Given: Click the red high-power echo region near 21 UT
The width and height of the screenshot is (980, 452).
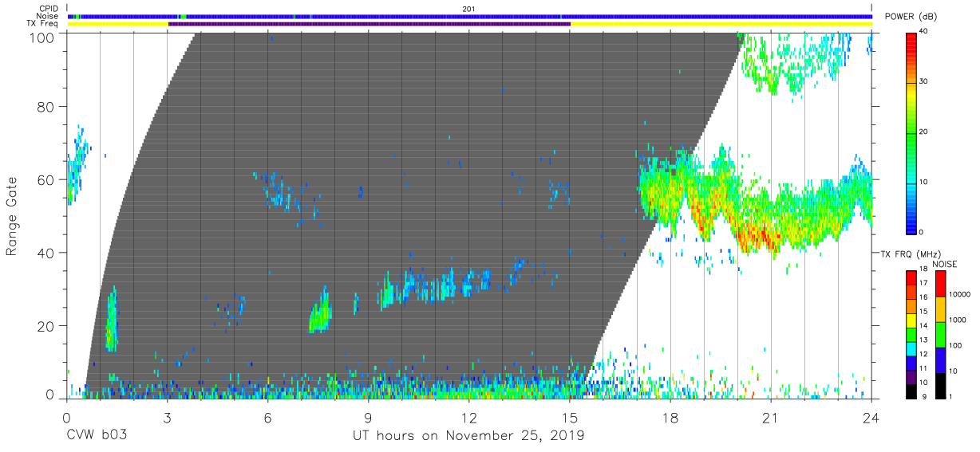Looking at the screenshot, I should pyautogui.click(x=758, y=236).
